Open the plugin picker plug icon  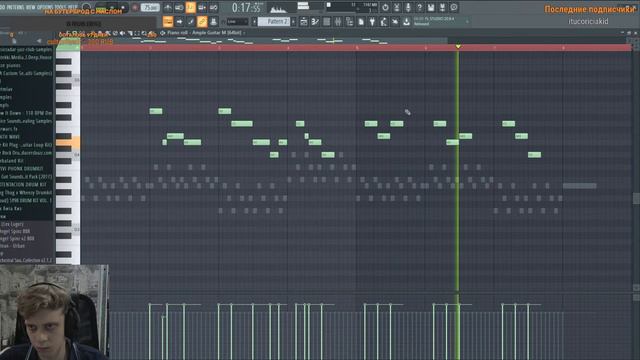click(372, 22)
